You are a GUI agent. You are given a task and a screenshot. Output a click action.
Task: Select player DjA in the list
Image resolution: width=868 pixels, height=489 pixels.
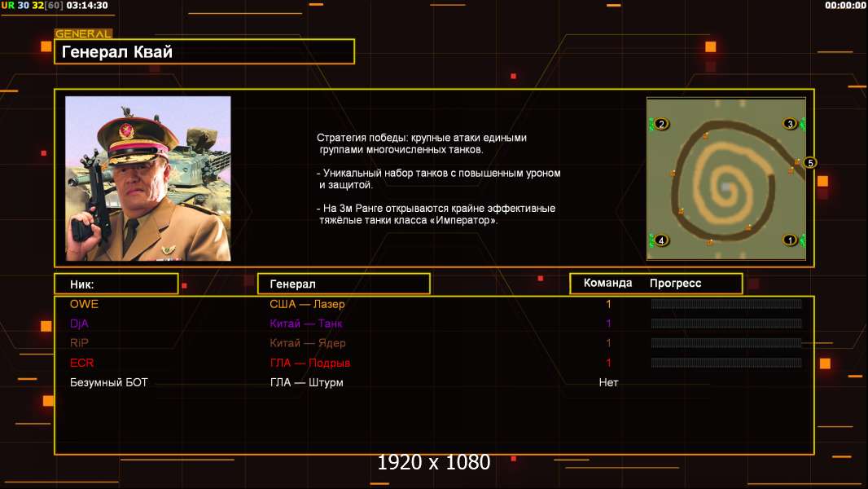79,324
